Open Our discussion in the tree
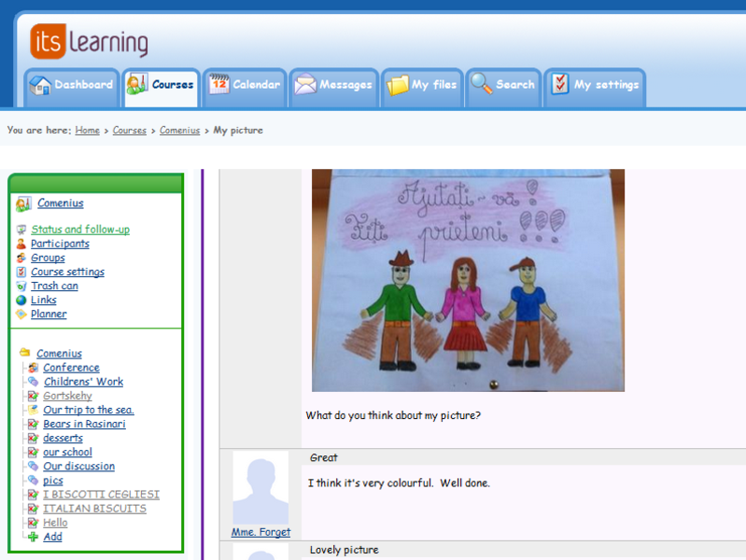The height and width of the screenshot is (560, 746). tap(79, 467)
